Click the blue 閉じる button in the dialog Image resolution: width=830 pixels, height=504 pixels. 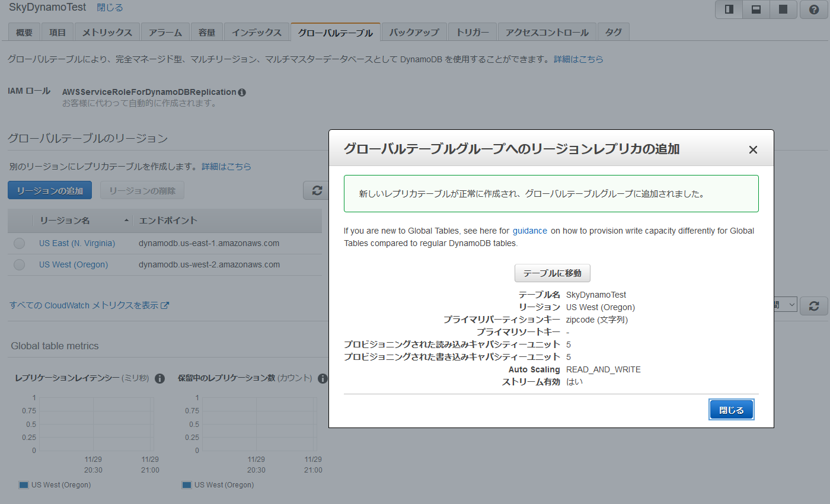click(x=732, y=410)
